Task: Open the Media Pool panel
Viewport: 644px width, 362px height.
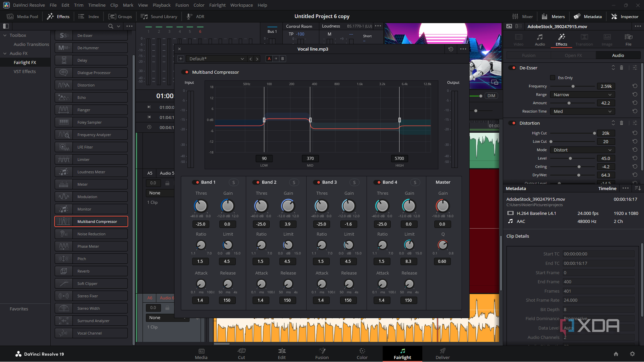Action: pos(22,16)
